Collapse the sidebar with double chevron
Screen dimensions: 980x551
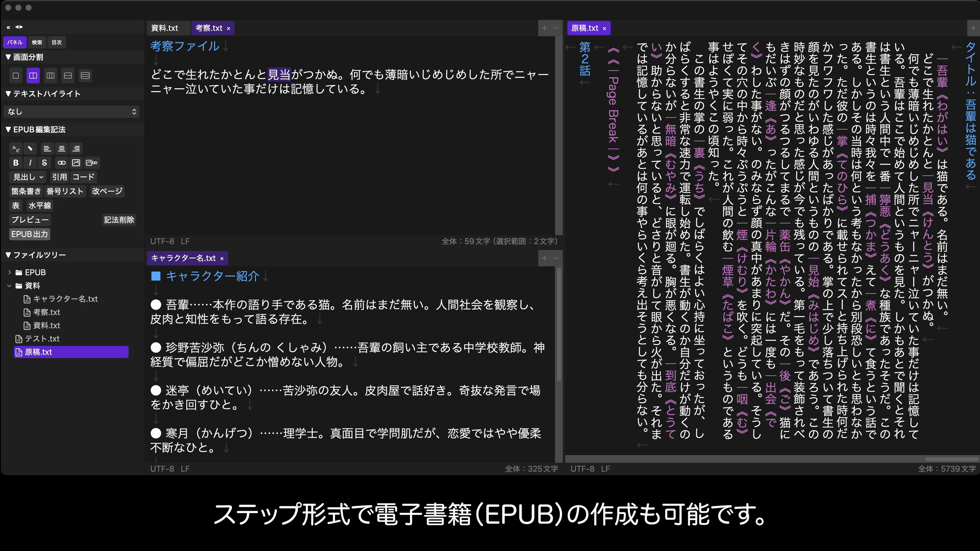(8, 27)
